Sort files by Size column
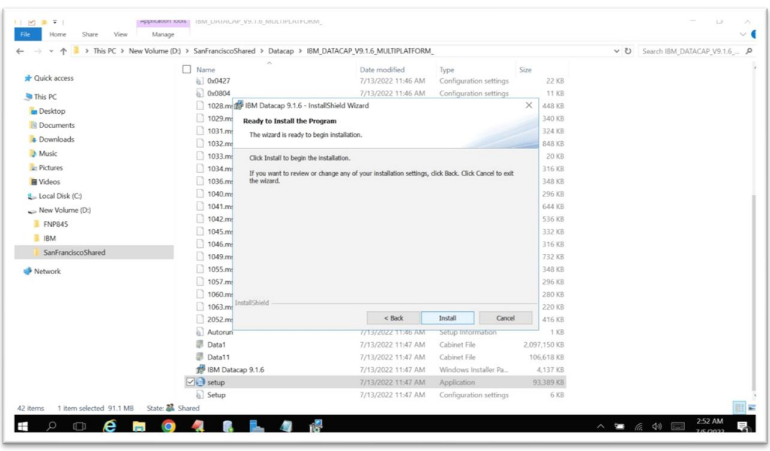 [525, 70]
